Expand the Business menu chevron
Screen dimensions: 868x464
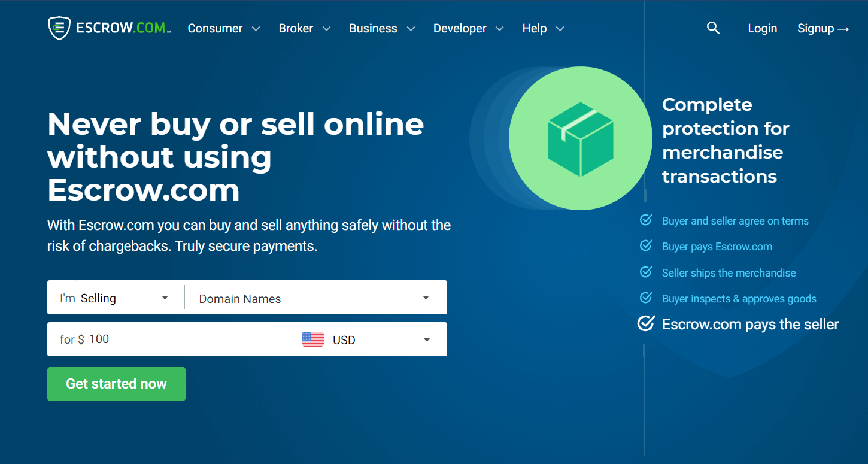click(x=411, y=28)
